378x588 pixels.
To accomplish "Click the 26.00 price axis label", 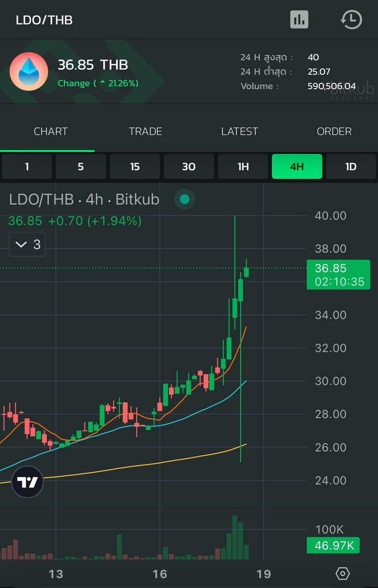I will (x=331, y=447).
